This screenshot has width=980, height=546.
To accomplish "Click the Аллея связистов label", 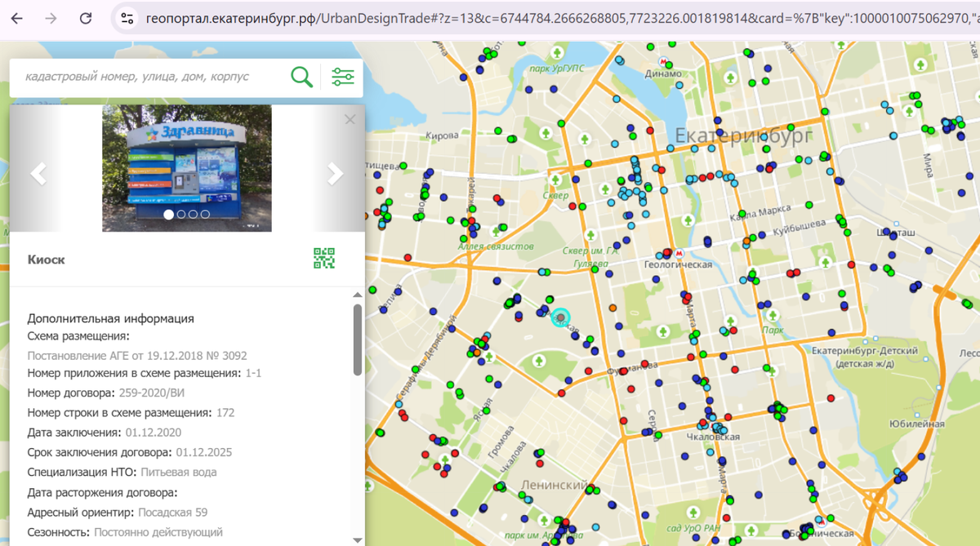I will coord(496,246).
